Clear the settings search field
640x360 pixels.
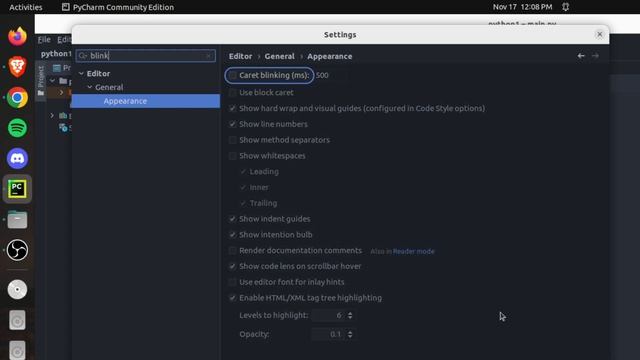(x=209, y=56)
